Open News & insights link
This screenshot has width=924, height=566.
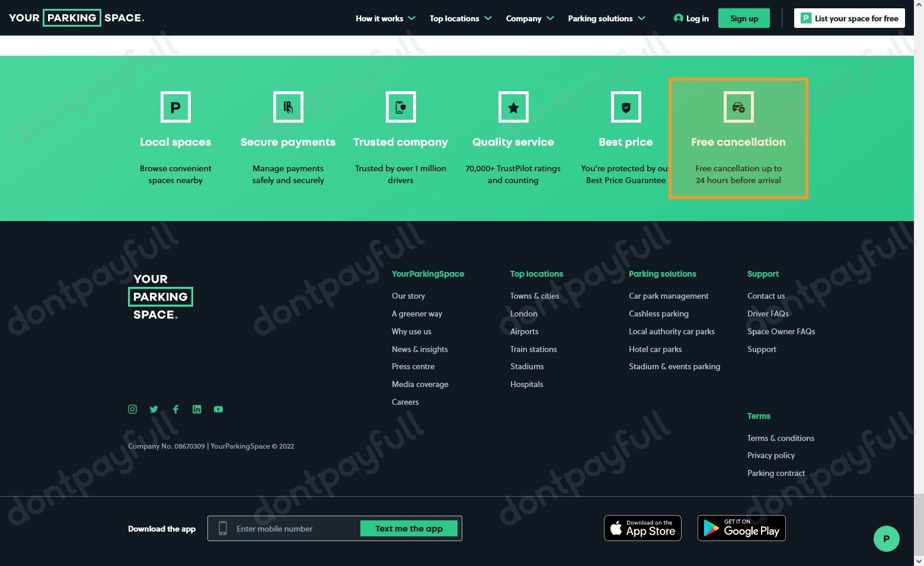(x=420, y=349)
